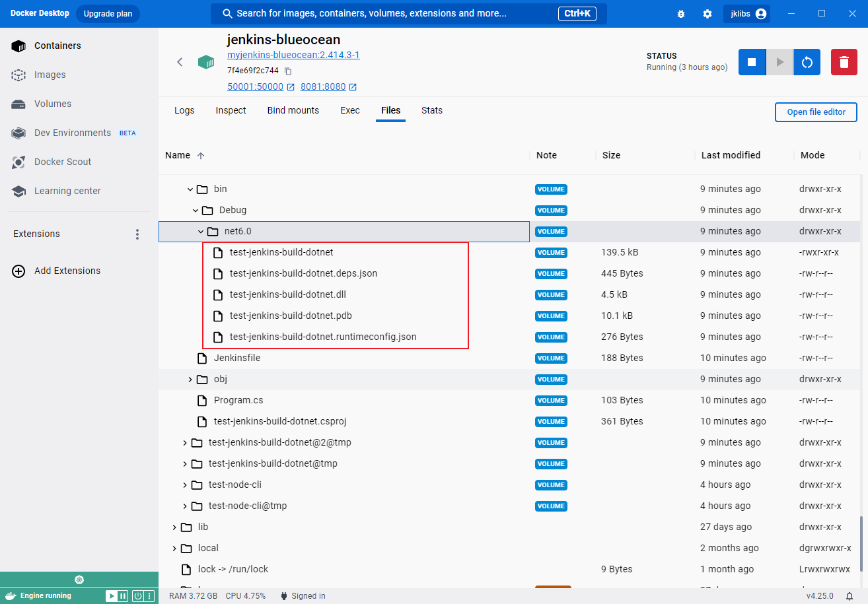Open the engine more-options icon
Screen dimensions: 868x604
(149, 596)
